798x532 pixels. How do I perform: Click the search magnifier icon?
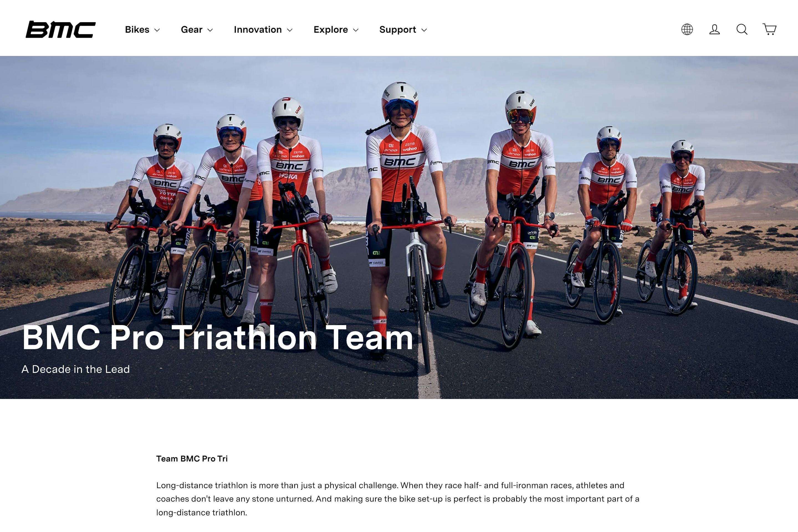pyautogui.click(x=742, y=30)
